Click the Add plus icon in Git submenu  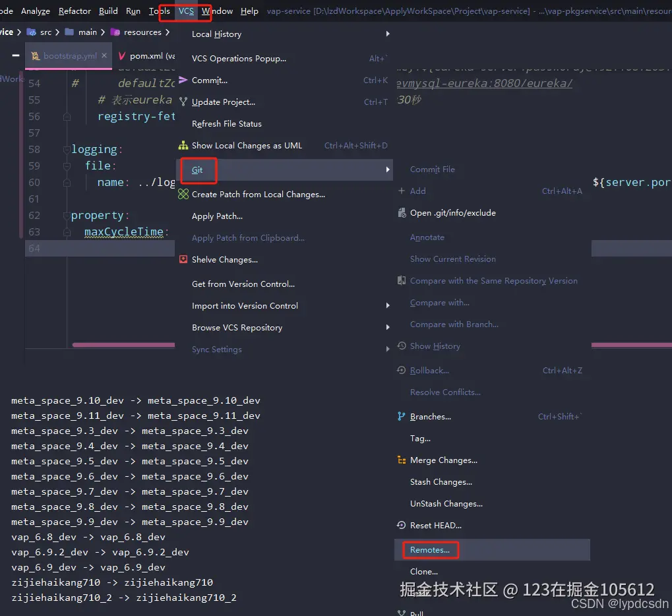click(402, 191)
